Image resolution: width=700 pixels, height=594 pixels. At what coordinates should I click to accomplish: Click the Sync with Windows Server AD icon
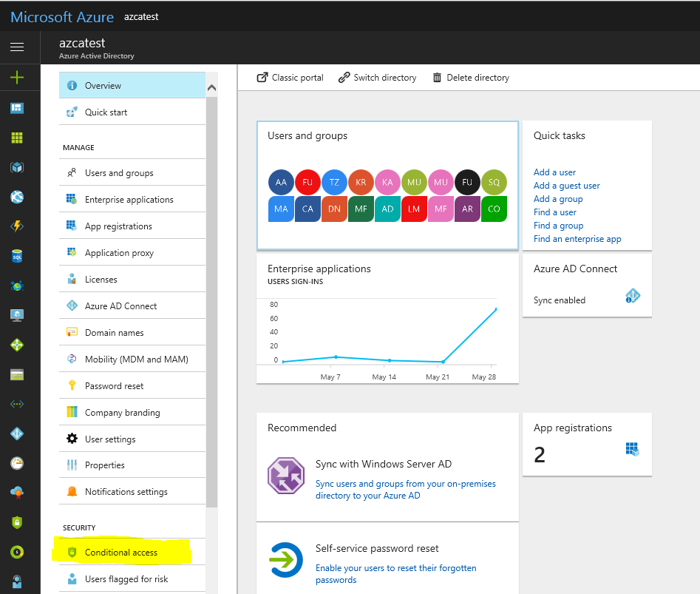(286, 476)
